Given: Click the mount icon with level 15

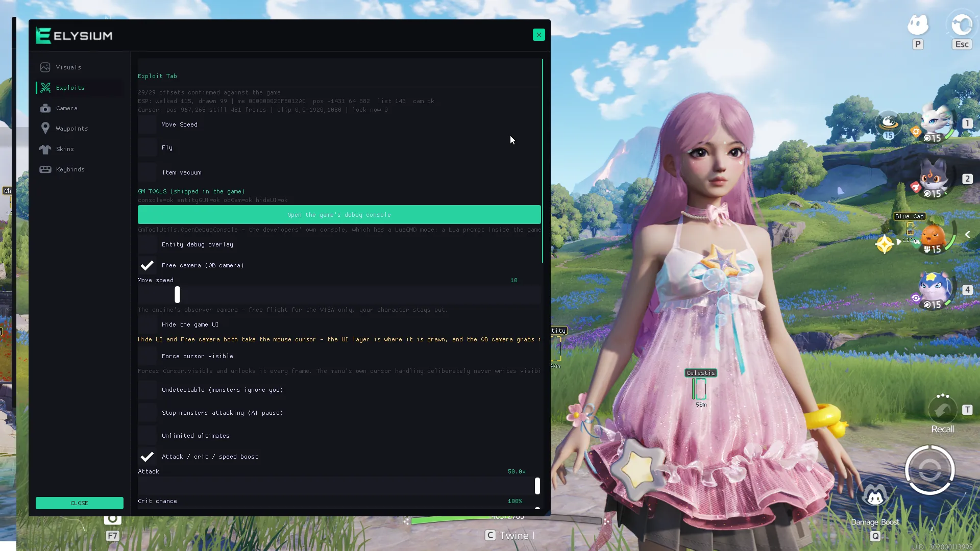Looking at the screenshot, I should click(x=889, y=124).
